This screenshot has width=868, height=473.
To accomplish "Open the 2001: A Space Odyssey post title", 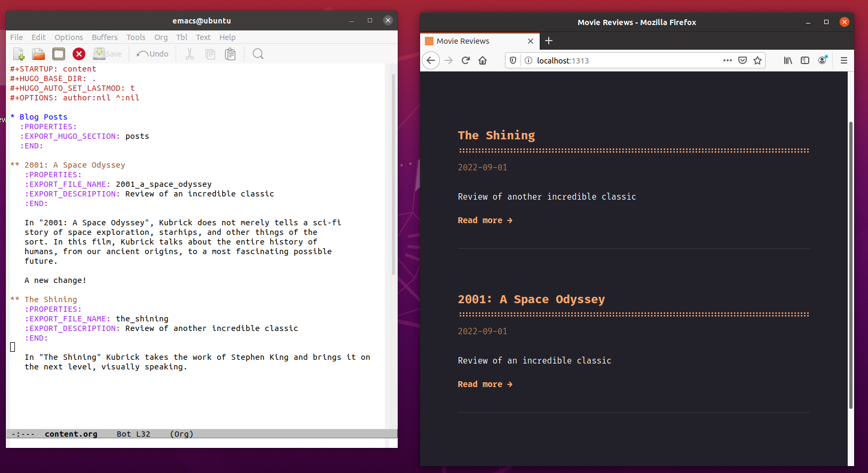I will coord(531,299).
